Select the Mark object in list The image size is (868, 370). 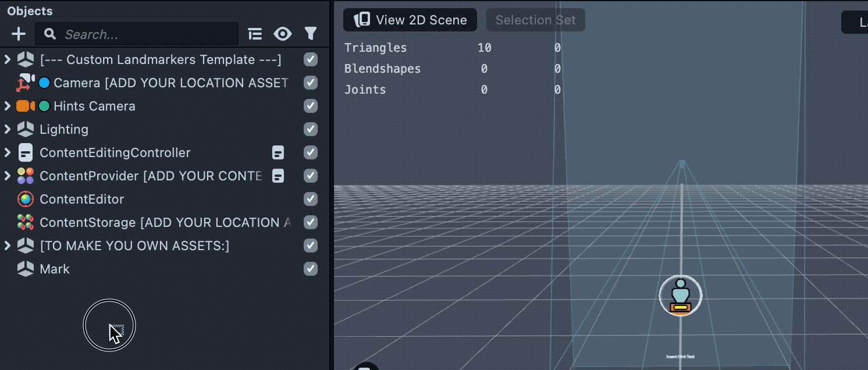[x=55, y=269]
